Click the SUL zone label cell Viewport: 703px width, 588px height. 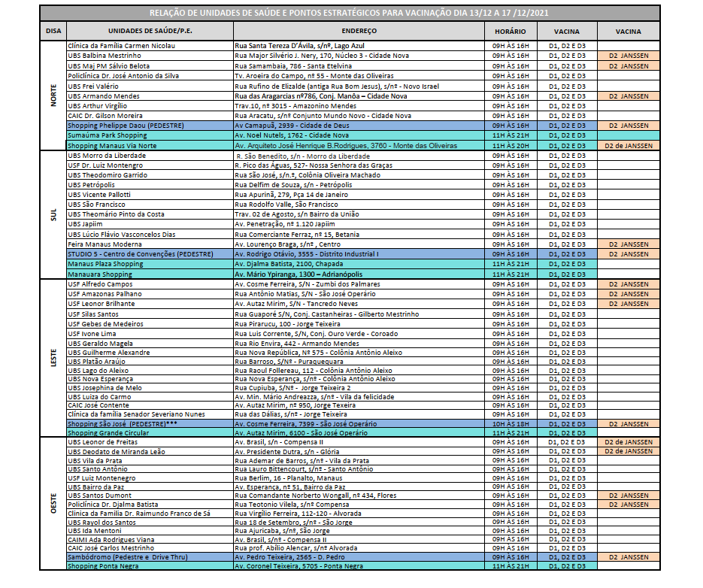point(53,215)
